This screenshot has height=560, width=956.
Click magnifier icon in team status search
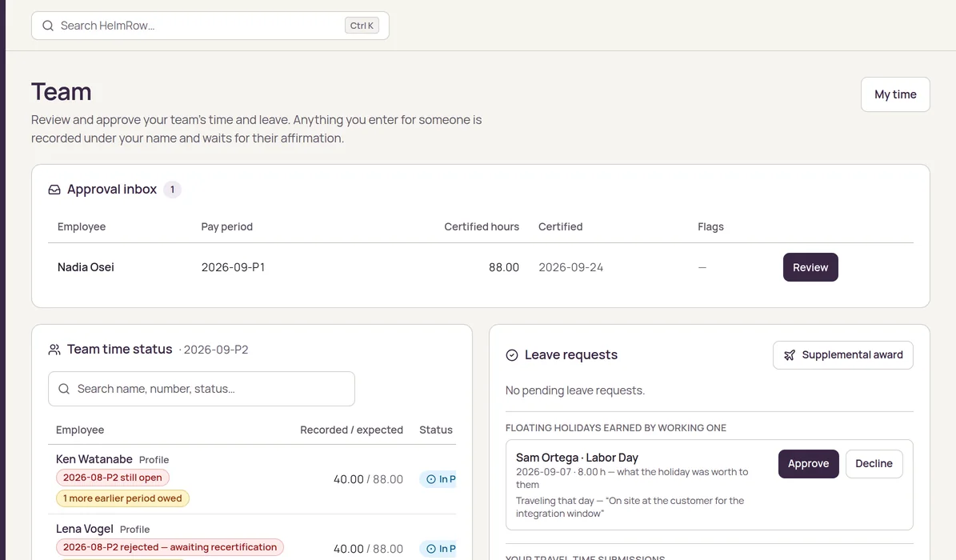[x=64, y=389]
